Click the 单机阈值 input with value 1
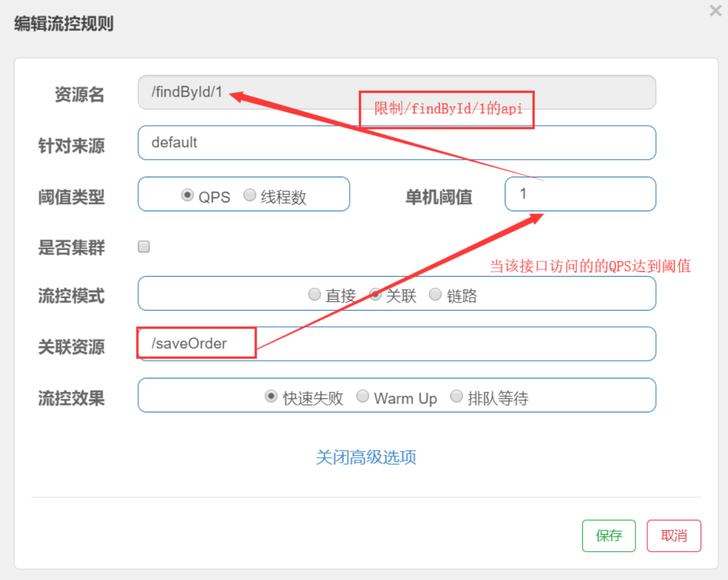This screenshot has height=580, width=728. [580, 194]
